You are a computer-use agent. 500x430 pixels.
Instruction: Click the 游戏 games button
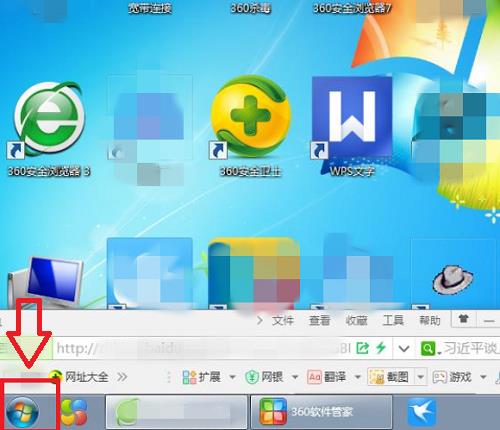pyautogui.click(x=452, y=377)
